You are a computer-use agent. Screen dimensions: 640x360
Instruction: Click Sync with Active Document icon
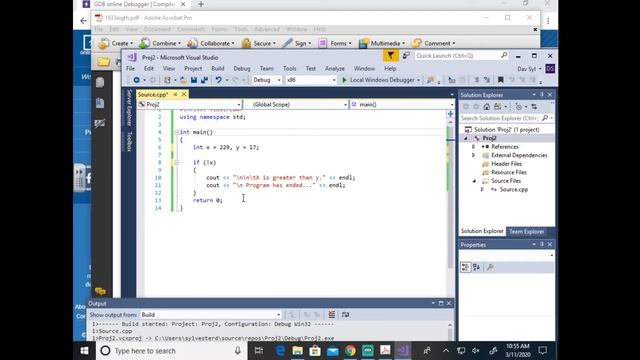pos(534,107)
